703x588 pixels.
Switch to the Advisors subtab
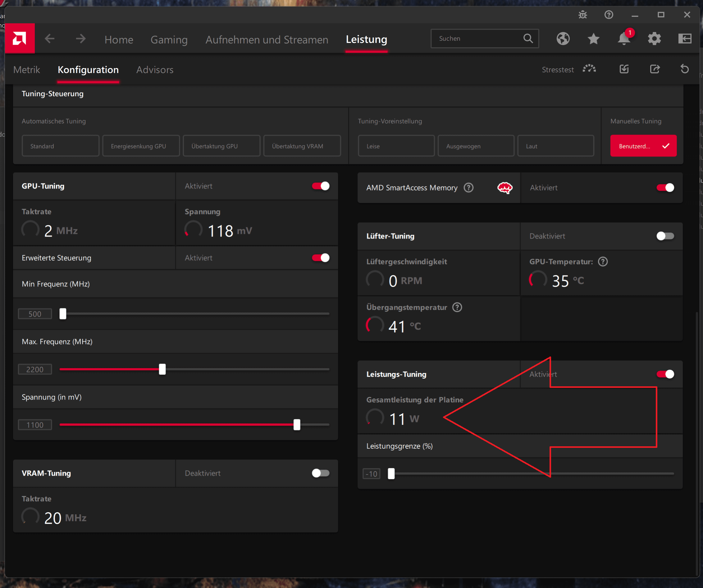[x=155, y=70]
